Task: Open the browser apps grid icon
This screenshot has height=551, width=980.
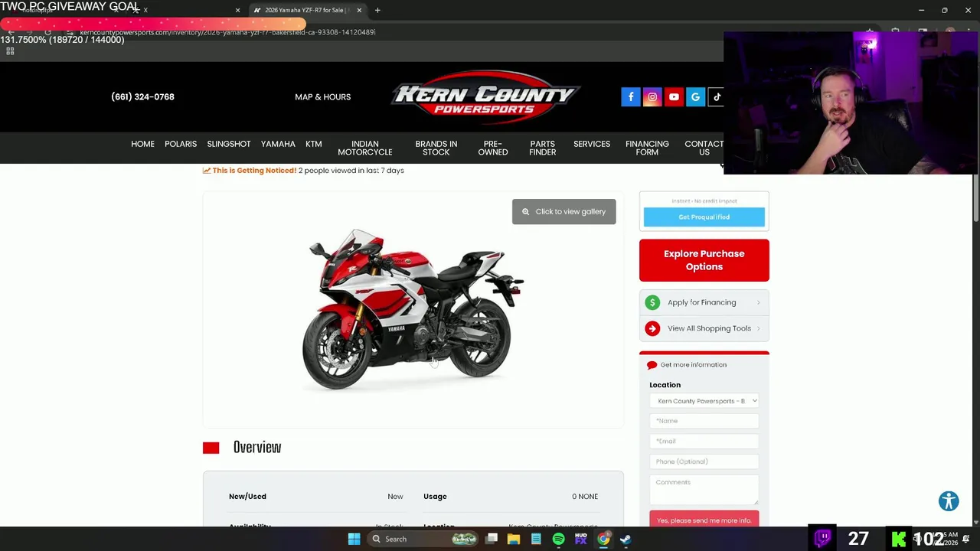Action: tap(10, 51)
